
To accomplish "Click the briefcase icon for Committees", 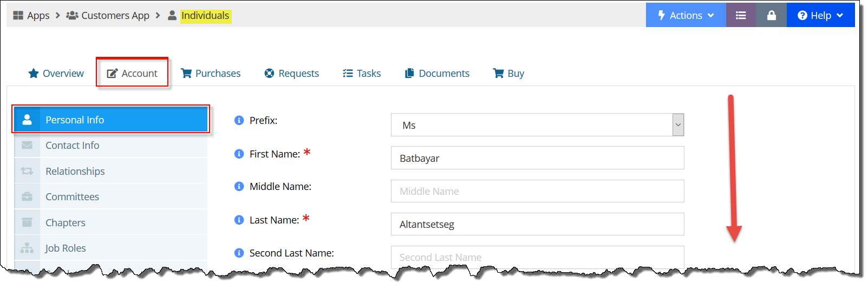I will [x=27, y=196].
